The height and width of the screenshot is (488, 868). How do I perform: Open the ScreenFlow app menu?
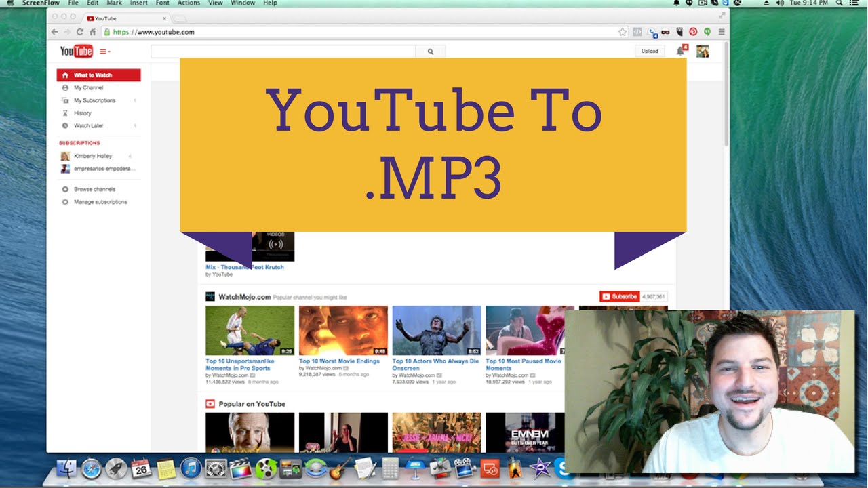point(41,3)
